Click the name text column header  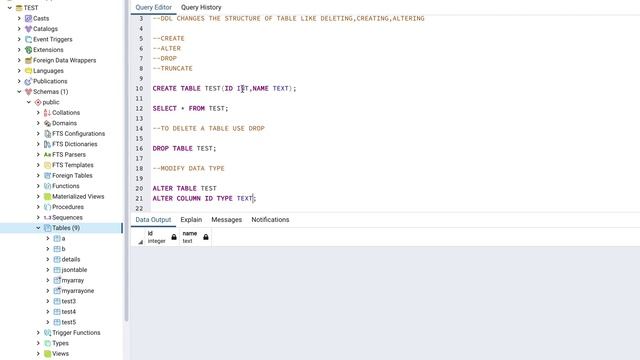(195, 237)
